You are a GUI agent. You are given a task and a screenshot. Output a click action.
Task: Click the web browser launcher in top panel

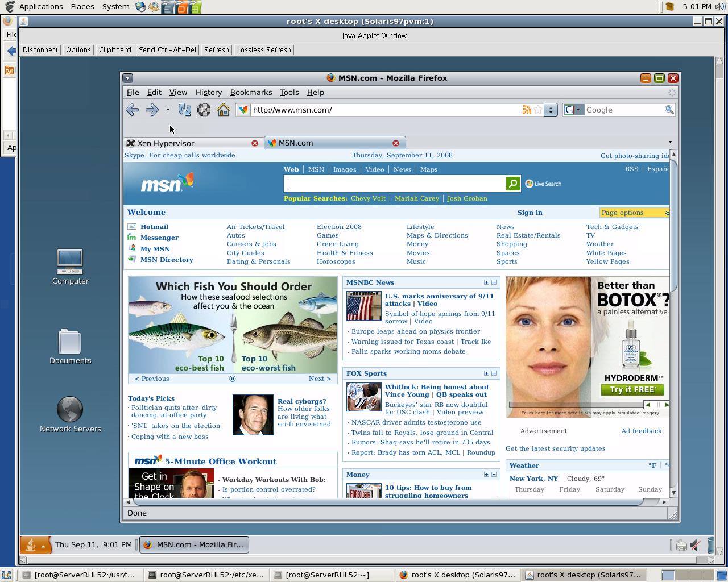[x=140, y=7]
